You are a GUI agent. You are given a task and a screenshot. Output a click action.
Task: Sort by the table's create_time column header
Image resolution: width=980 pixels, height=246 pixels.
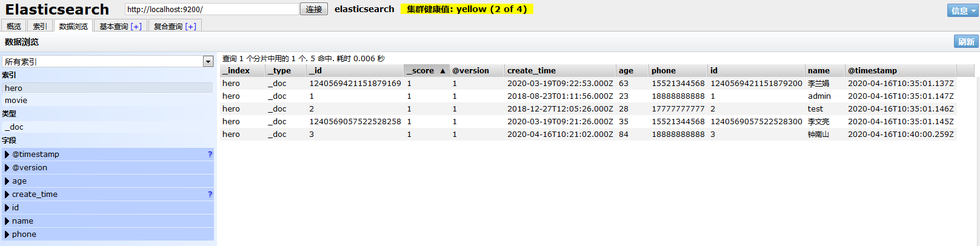click(x=560, y=71)
